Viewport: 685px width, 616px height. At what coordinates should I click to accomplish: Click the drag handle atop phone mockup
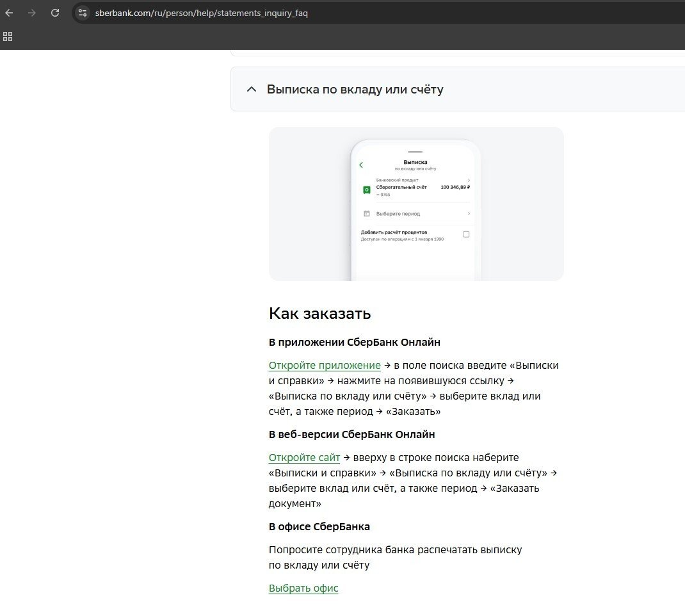(x=415, y=152)
